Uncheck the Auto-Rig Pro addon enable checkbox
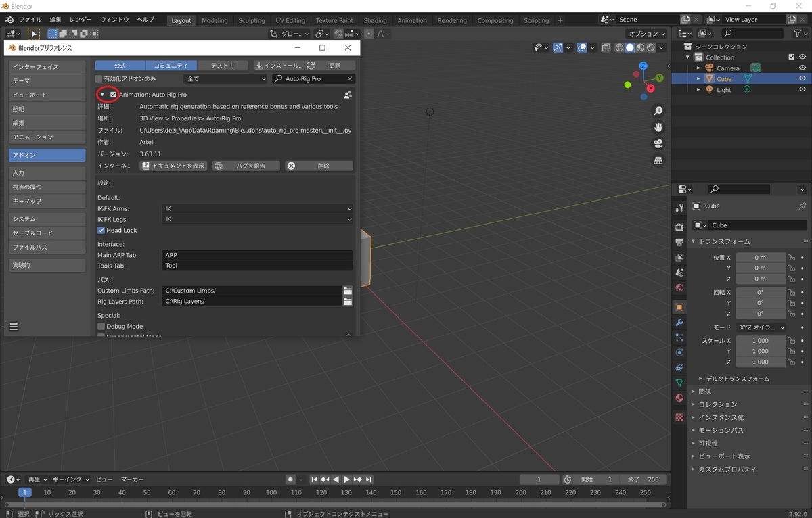812x518 pixels. [113, 95]
